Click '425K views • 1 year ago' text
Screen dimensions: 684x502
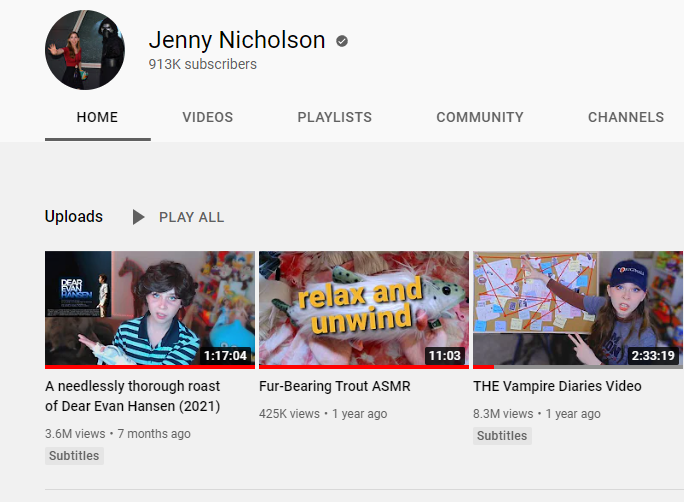point(323,413)
